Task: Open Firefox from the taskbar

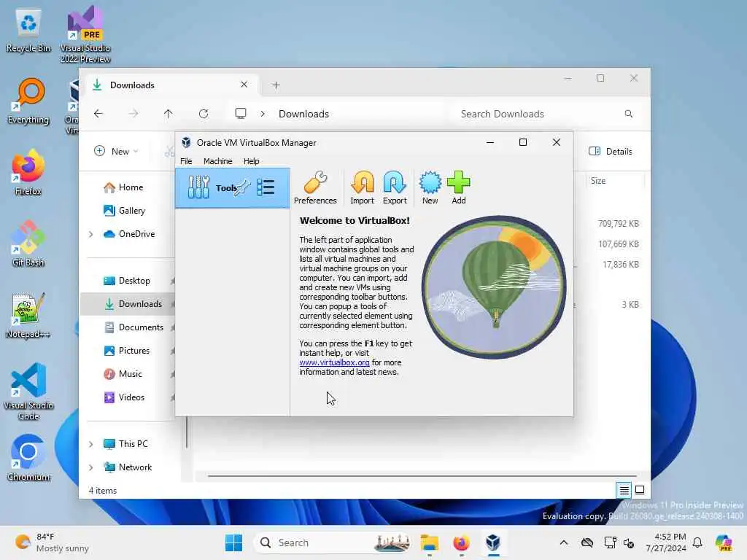Action: click(461, 542)
